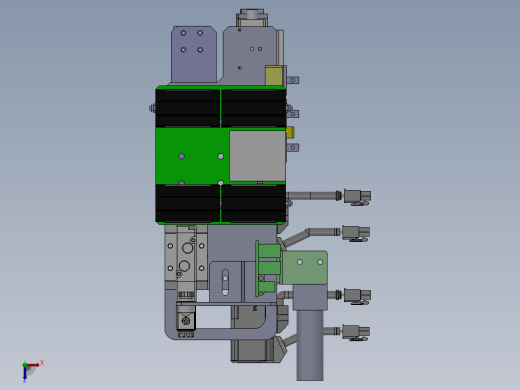Viewport: 520px width, 390px height.
Task: Click the red X axis arrow of the triad
Action: (33, 365)
